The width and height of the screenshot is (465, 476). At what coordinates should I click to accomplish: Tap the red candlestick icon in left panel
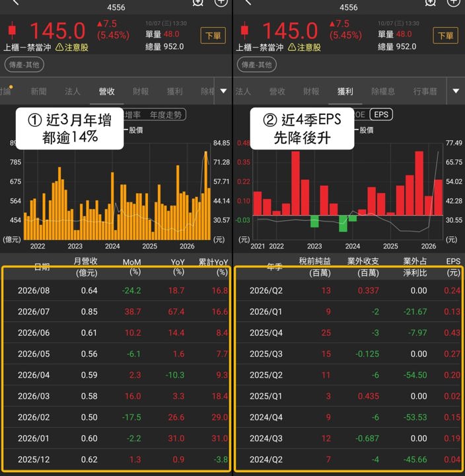12,30
